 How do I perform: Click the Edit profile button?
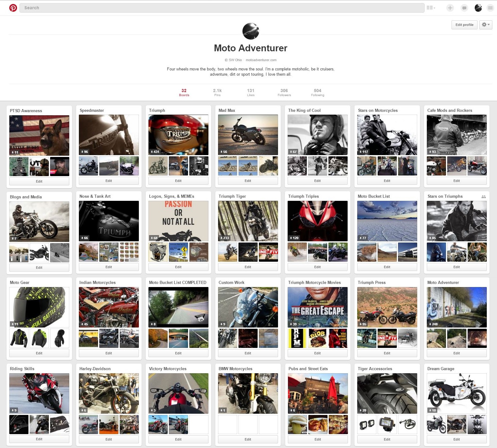(464, 25)
